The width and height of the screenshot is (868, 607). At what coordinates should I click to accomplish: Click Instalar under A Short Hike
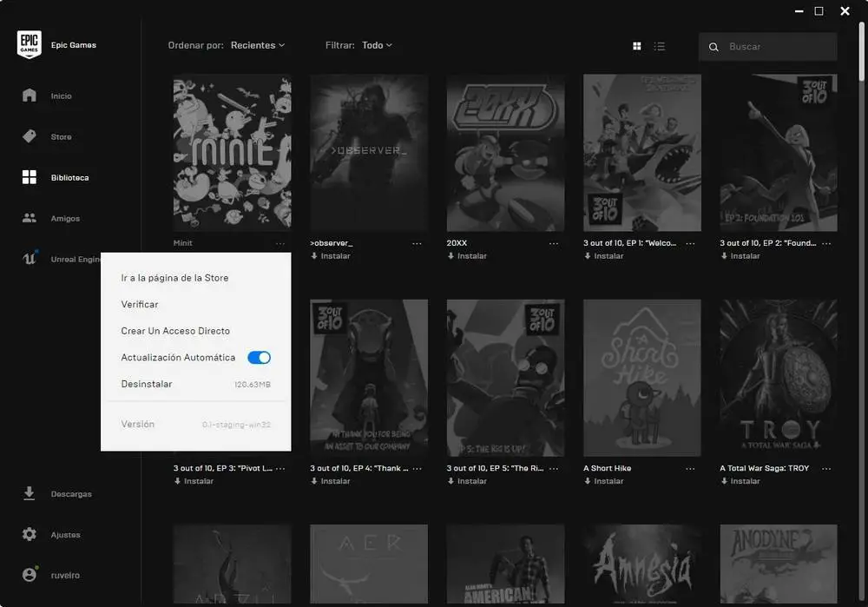(603, 481)
